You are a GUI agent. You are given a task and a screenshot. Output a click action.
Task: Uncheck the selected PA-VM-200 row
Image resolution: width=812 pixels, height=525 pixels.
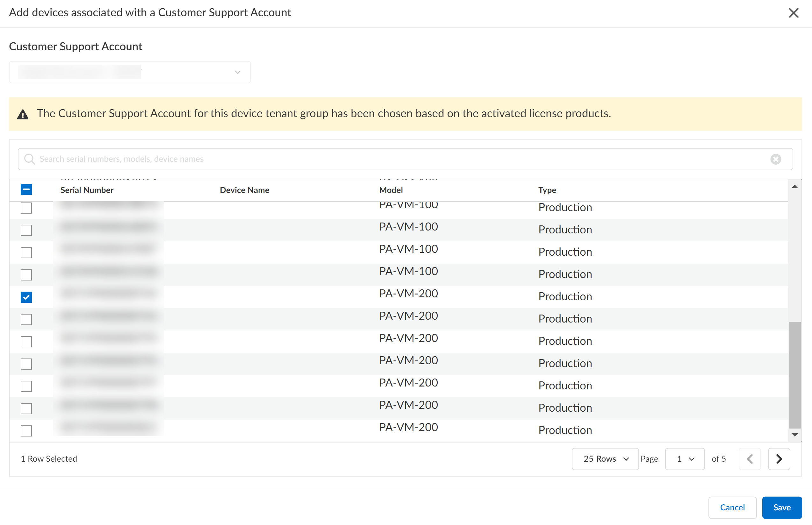26,297
